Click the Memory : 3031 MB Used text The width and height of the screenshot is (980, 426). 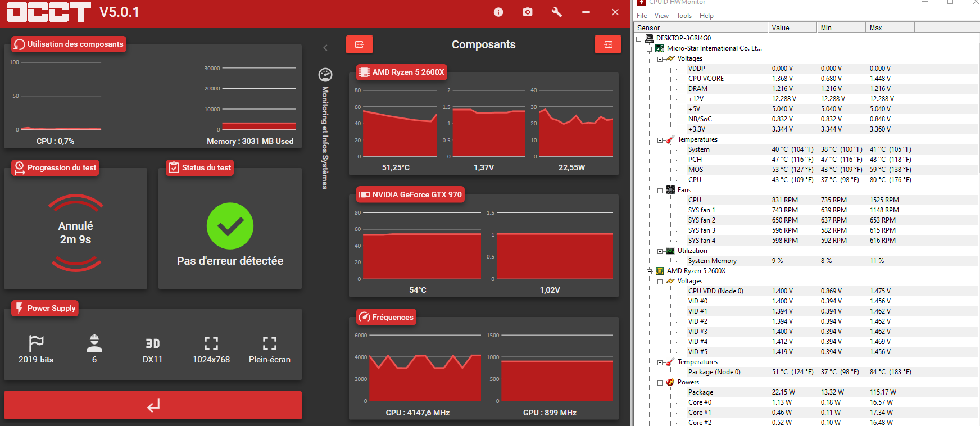pyautogui.click(x=250, y=141)
